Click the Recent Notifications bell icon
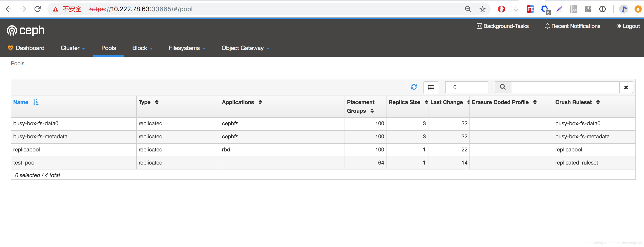Viewport: 644px width, 247px height. pos(546,26)
